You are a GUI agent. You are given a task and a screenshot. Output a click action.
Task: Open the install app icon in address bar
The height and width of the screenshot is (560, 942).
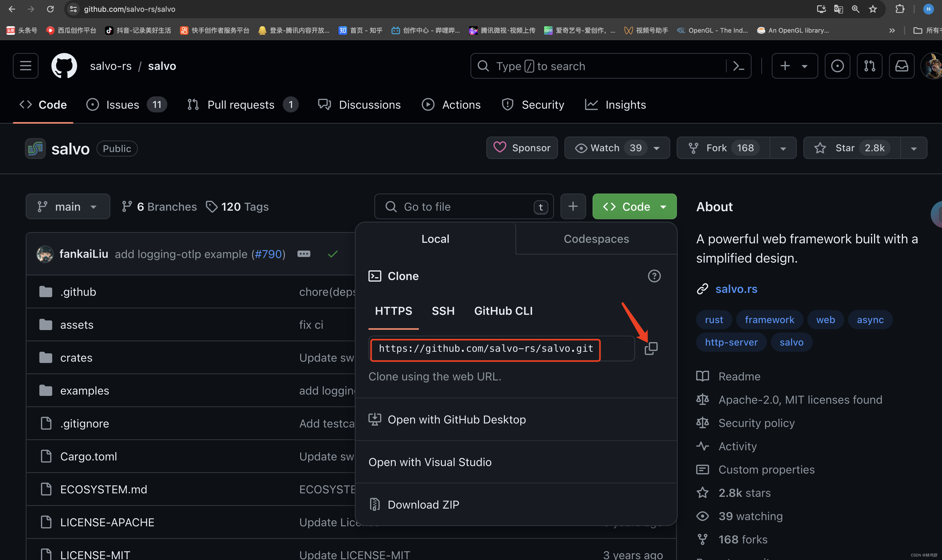821,9
